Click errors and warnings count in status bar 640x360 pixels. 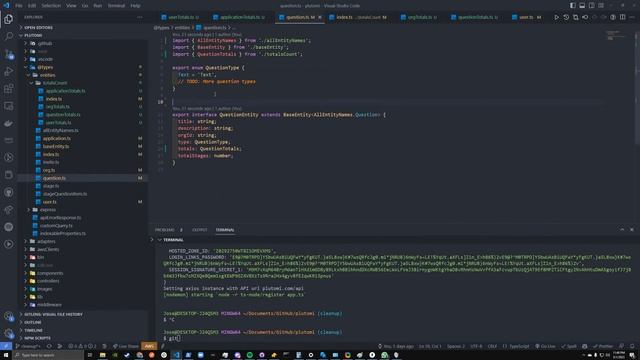[82, 346]
